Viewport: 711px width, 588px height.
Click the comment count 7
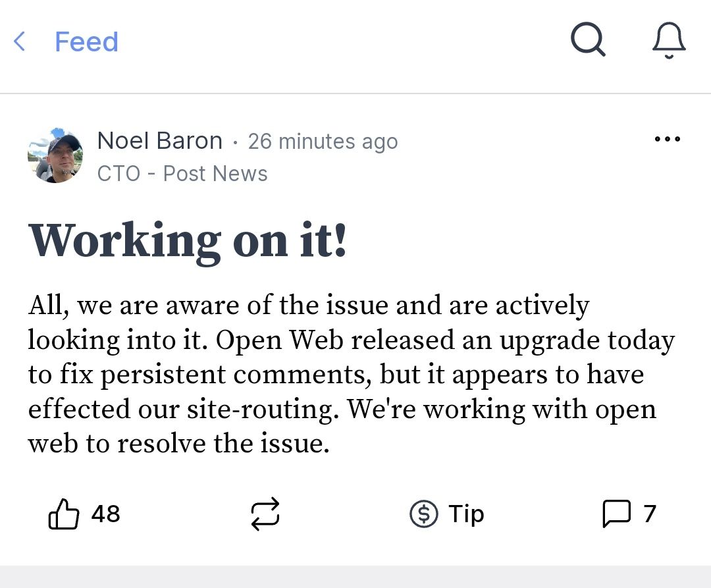click(650, 514)
